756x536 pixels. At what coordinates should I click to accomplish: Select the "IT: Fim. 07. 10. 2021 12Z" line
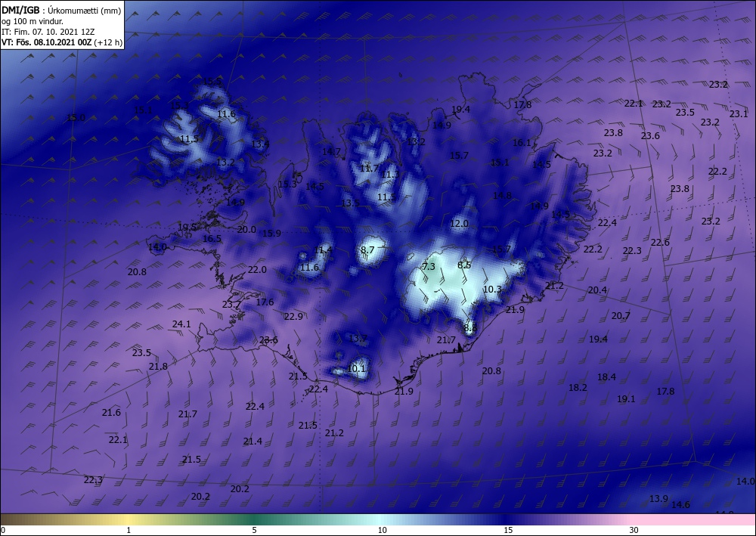(48, 32)
